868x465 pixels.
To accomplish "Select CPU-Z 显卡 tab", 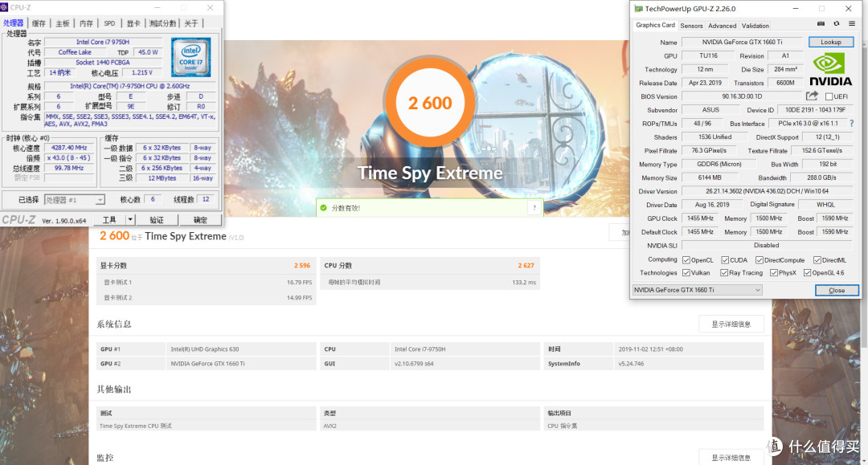I will pyautogui.click(x=133, y=23).
